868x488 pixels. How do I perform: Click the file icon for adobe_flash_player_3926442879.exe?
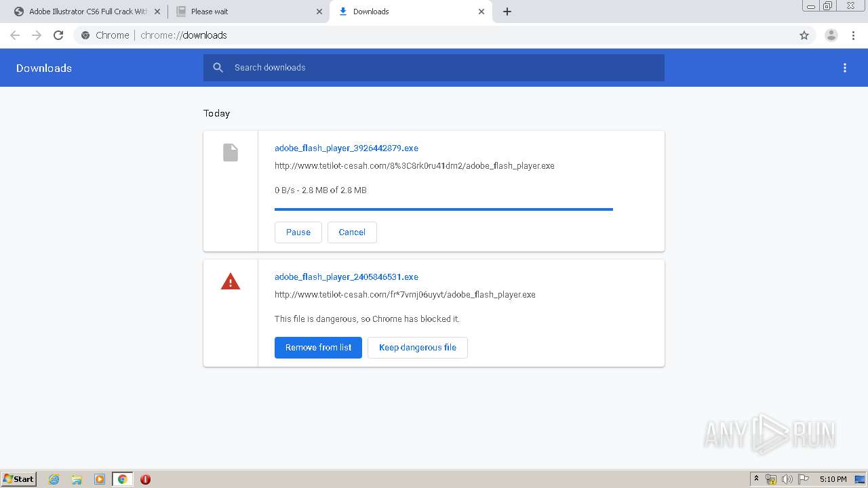tap(231, 152)
